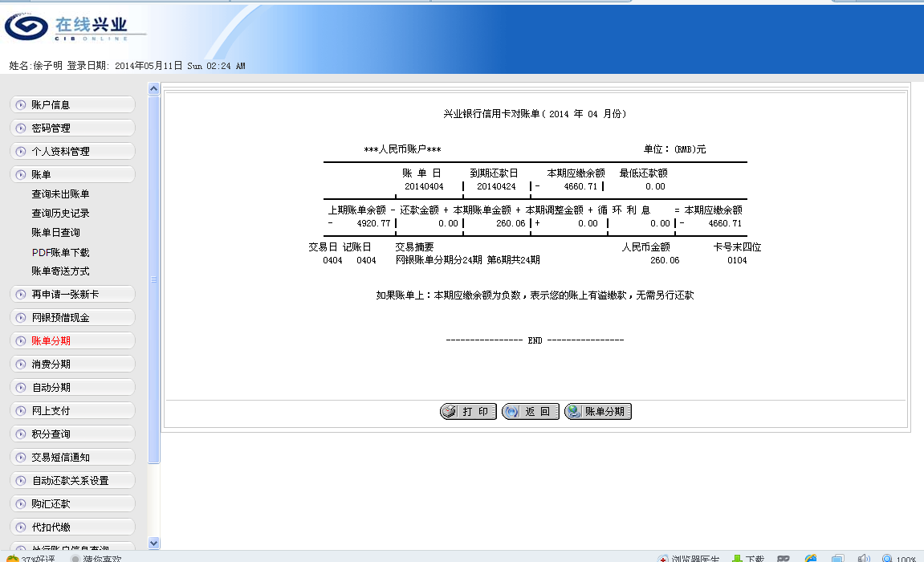The height and width of the screenshot is (562, 924).
Task: Click the sidebar scrollbar up arrow
Action: pyautogui.click(x=154, y=88)
